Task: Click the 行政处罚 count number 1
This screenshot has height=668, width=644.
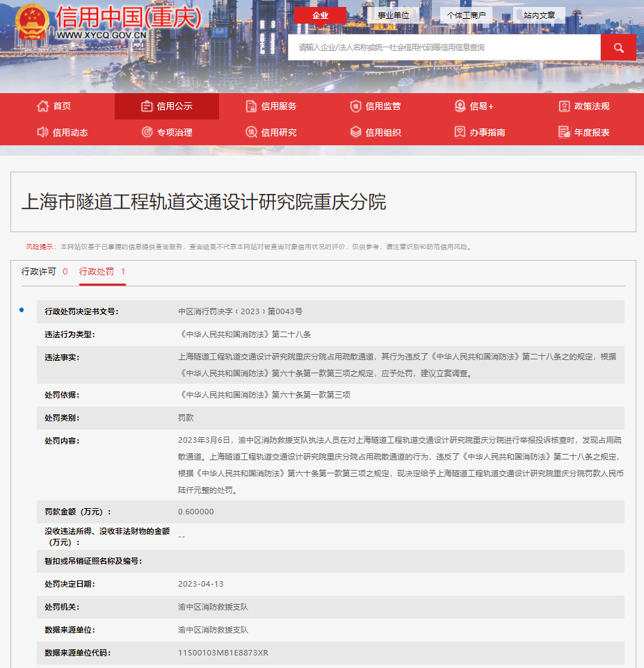Action: (122, 271)
